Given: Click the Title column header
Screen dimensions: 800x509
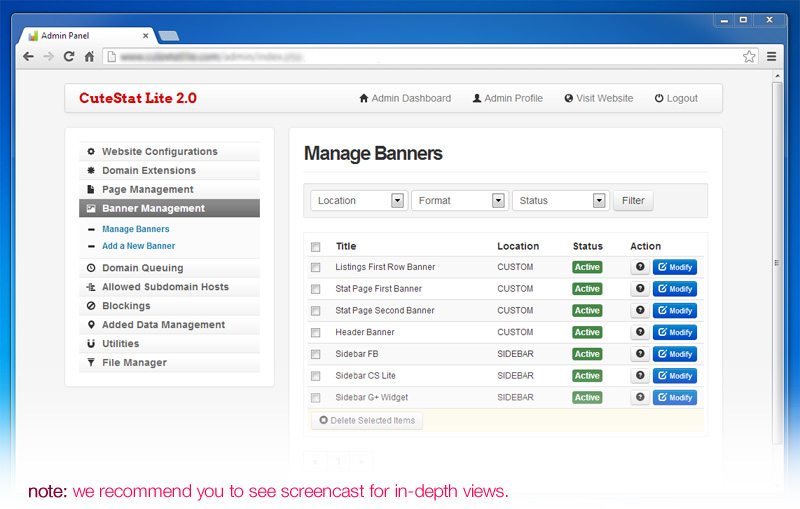Looking at the screenshot, I should point(346,246).
